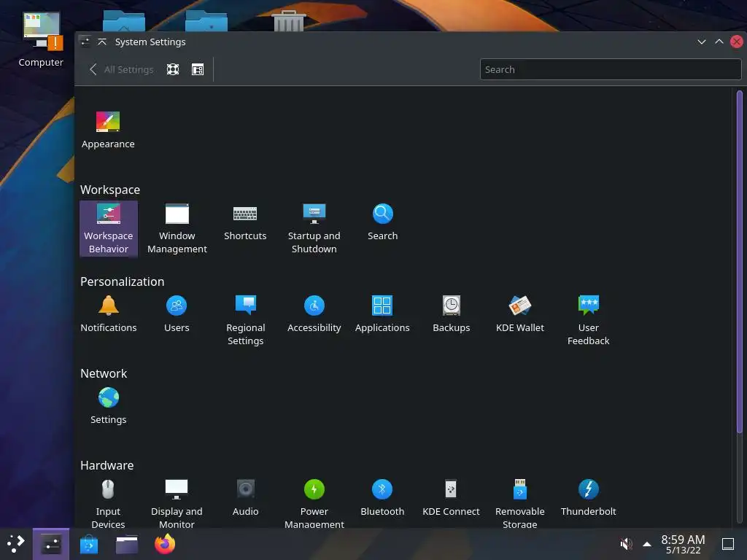Click the configure view toolbar icon

click(x=198, y=69)
